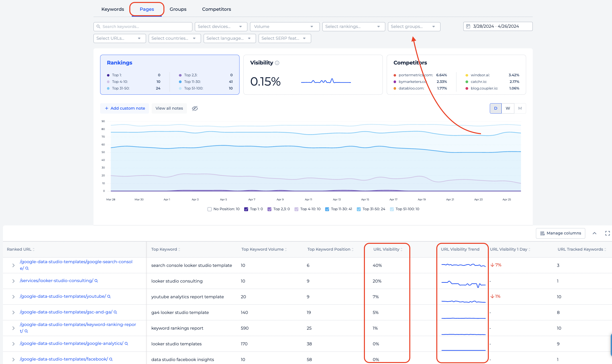612x364 pixels.
Task: Expand the google-analytics URL row
Action: click(13, 344)
